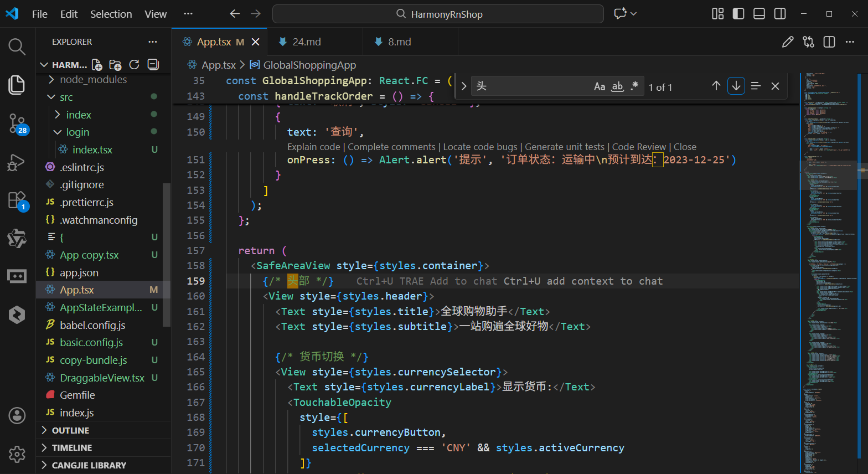Expand the OUTLINE section

[70, 430]
